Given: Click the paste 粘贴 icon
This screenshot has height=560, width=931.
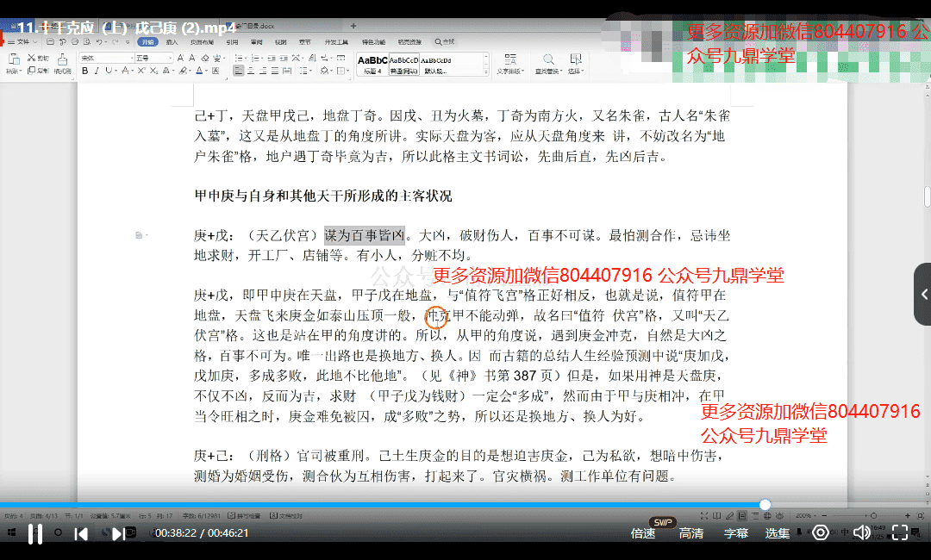Looking at the screenshot, I should tap(14, 62).
